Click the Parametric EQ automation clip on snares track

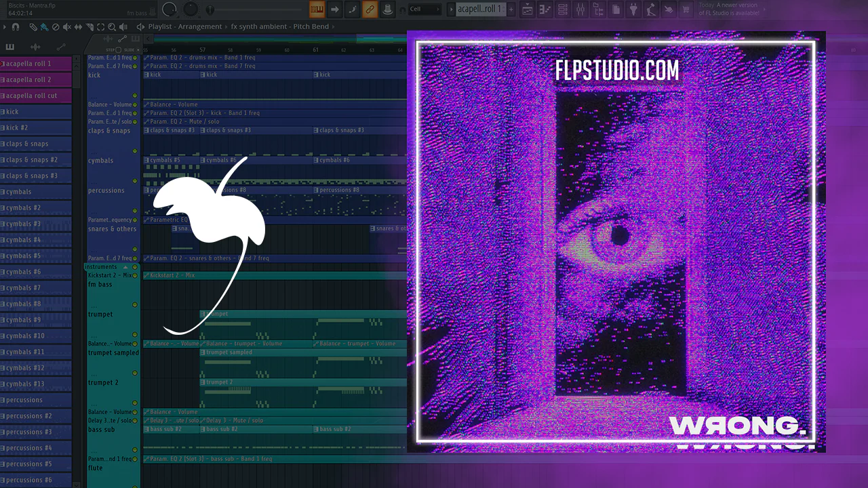click(274, 220)
